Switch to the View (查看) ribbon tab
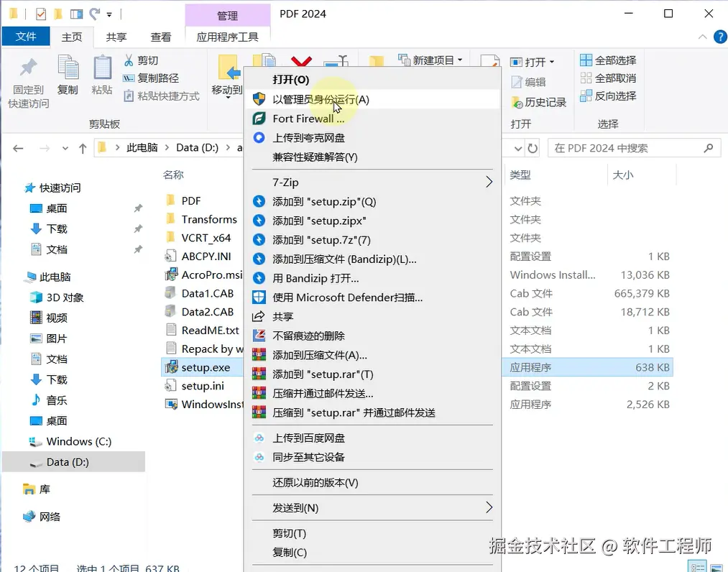The width and height of the screenshot is (728, 572). point(161,37)
